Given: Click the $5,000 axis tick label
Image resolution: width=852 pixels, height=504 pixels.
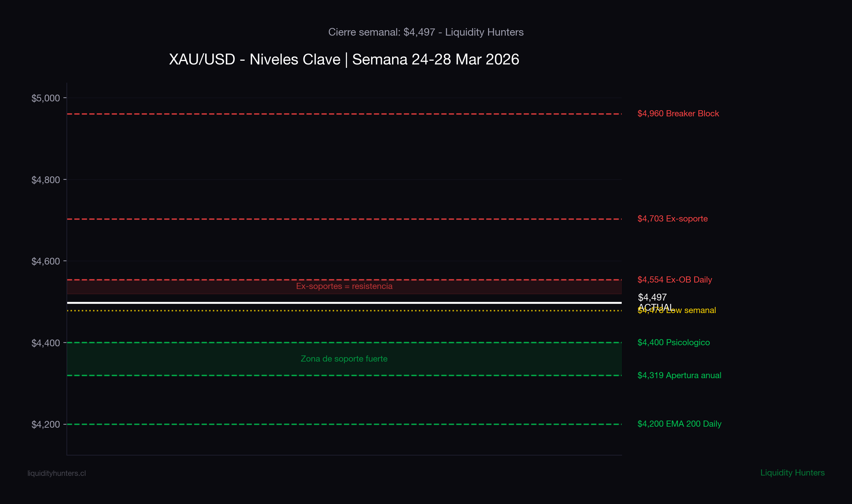Looking at the screenshot, I should [45, 98].
